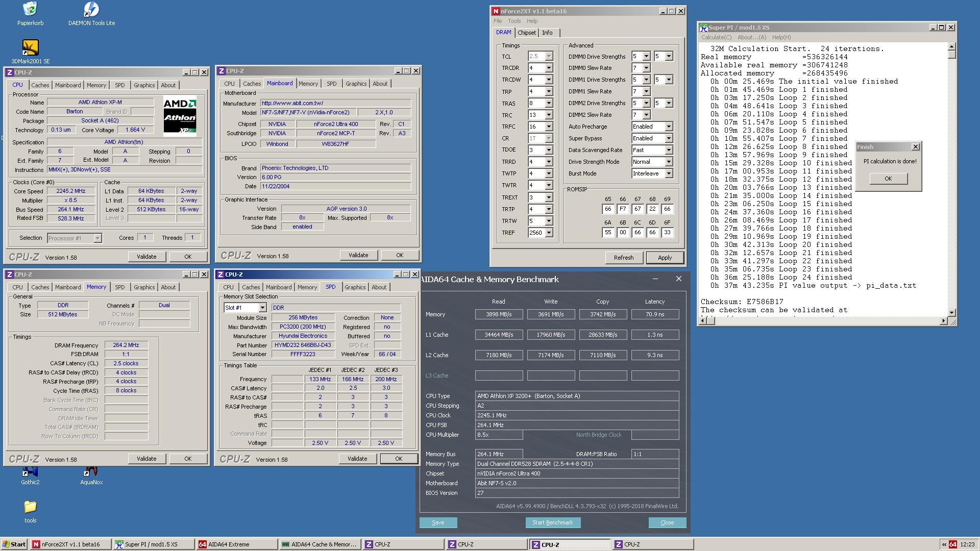980x551 pixels.
Task: Open the Caches tab in CPU-Z CPU window
Action: (x=40, y=85)
